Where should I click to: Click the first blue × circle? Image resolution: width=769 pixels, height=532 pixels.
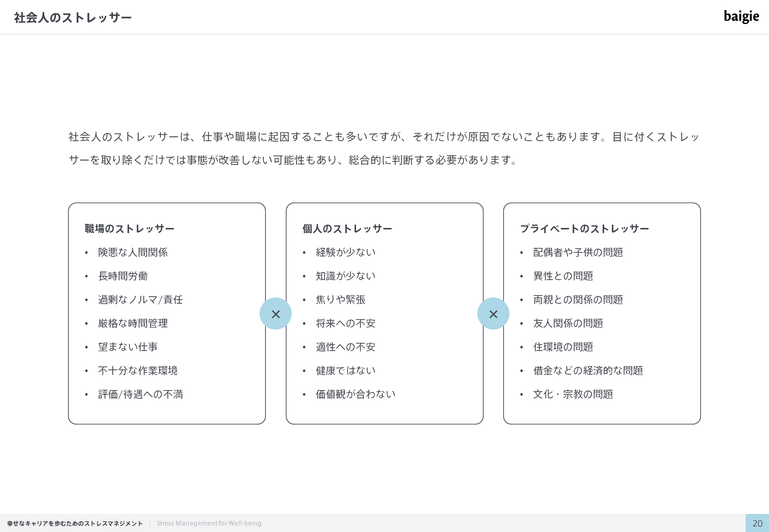click(275, 314)
